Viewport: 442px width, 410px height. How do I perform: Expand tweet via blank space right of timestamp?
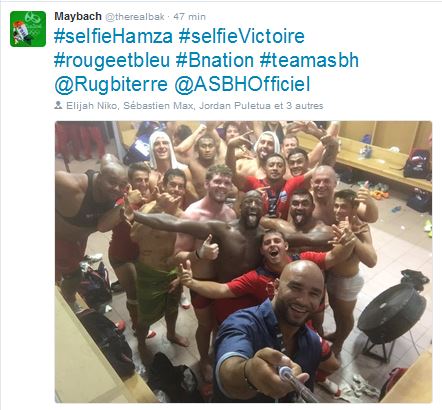tap(320, 17)
